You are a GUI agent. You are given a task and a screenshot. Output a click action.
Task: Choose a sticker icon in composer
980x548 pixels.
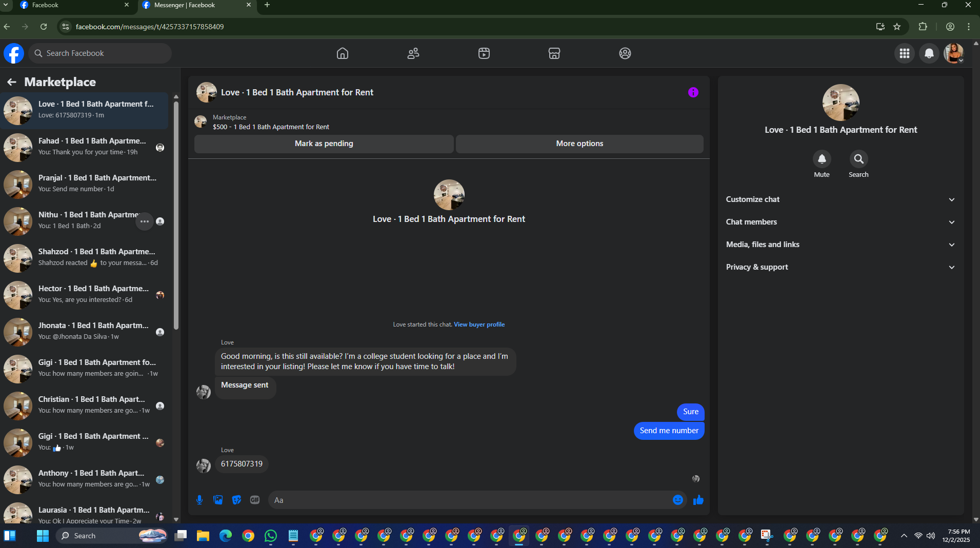pyautogui.click(x=236, y=500)
